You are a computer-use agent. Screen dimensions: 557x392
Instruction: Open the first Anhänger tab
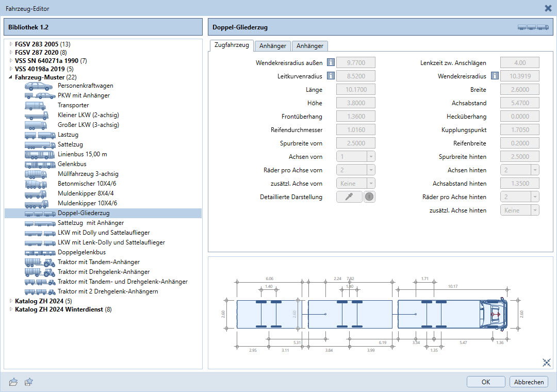pos(273,46)
